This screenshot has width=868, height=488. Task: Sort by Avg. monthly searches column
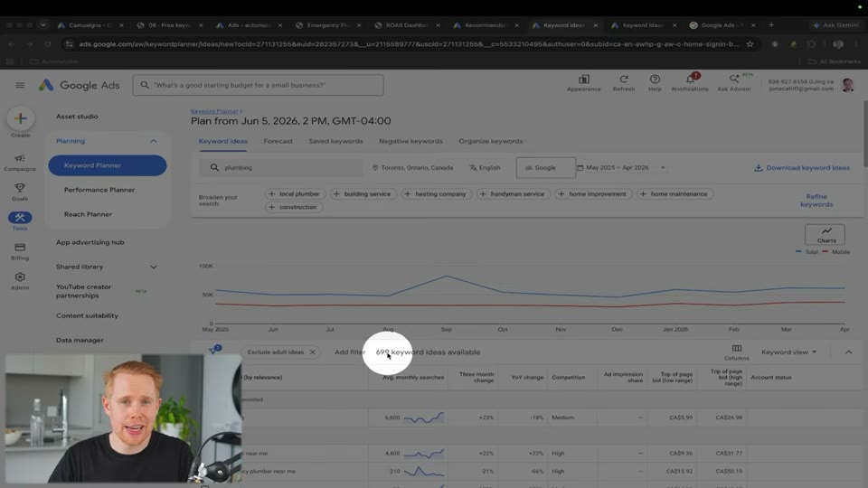tap(413, 378)
